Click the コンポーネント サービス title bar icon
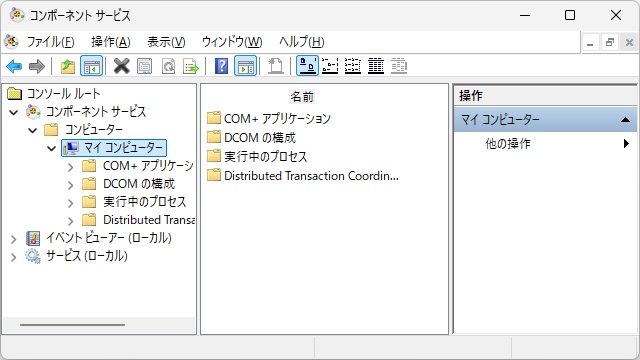The image size is (640, 360). 17,15
